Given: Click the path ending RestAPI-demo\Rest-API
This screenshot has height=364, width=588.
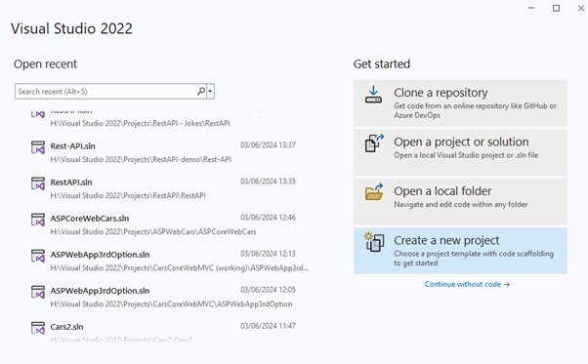Looking at the screenshot, I should (141, 159).
